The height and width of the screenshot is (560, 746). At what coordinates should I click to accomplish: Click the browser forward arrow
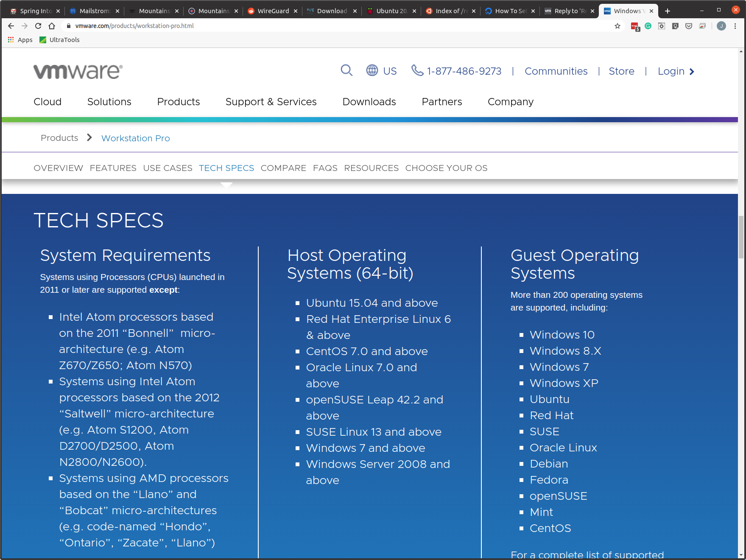(25, 26)
